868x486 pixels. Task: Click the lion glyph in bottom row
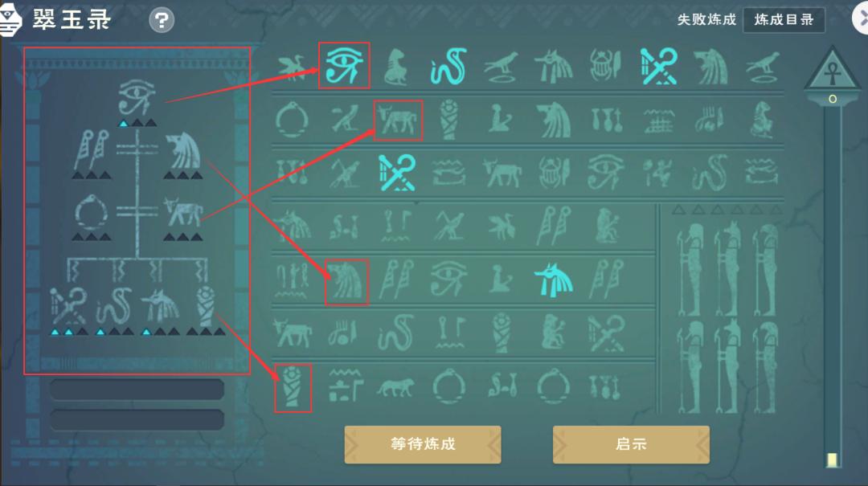(x=395, y=387)
